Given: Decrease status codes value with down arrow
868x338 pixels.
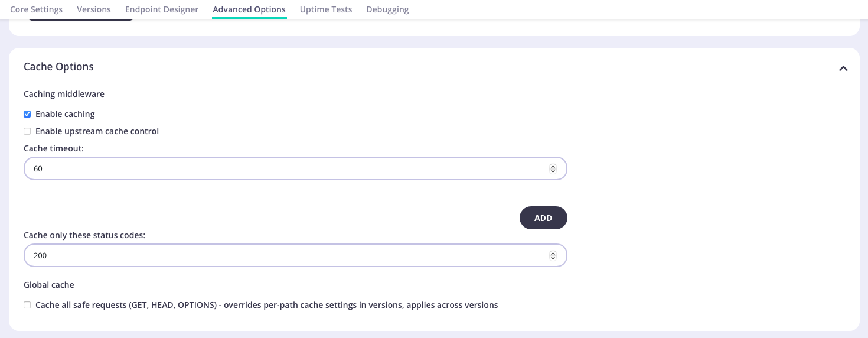Looking at the screenshot, I should [x=553, y=258].
